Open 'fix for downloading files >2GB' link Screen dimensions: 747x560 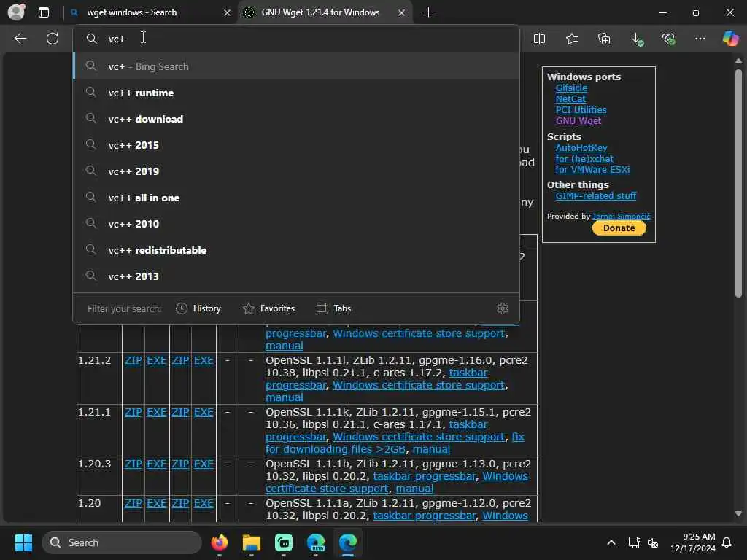click(x=395, y=443)
